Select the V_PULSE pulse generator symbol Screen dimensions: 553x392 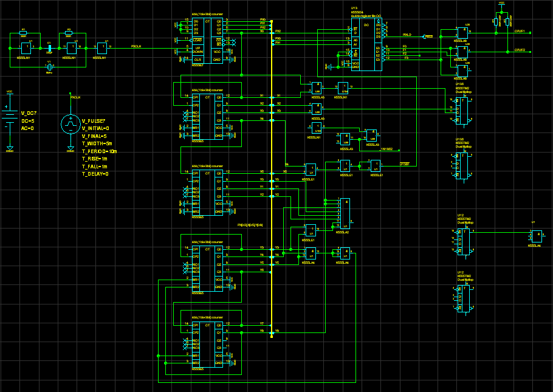(70, 124)
